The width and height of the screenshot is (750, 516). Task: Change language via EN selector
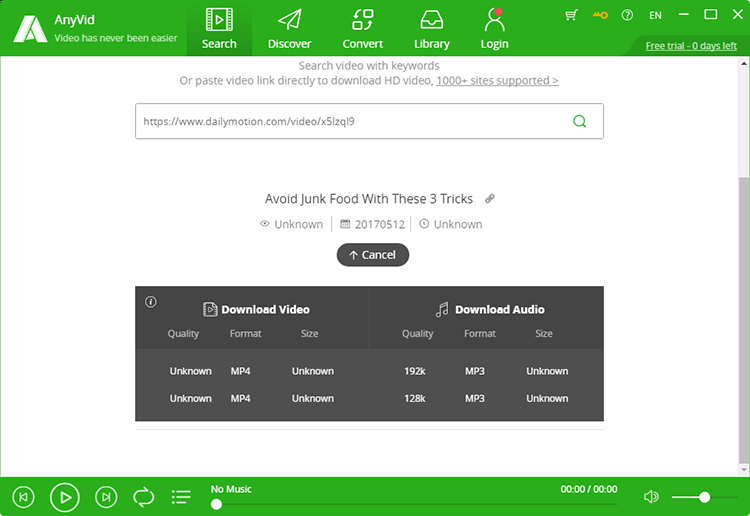pyautogui.click(x=655, y=15)
